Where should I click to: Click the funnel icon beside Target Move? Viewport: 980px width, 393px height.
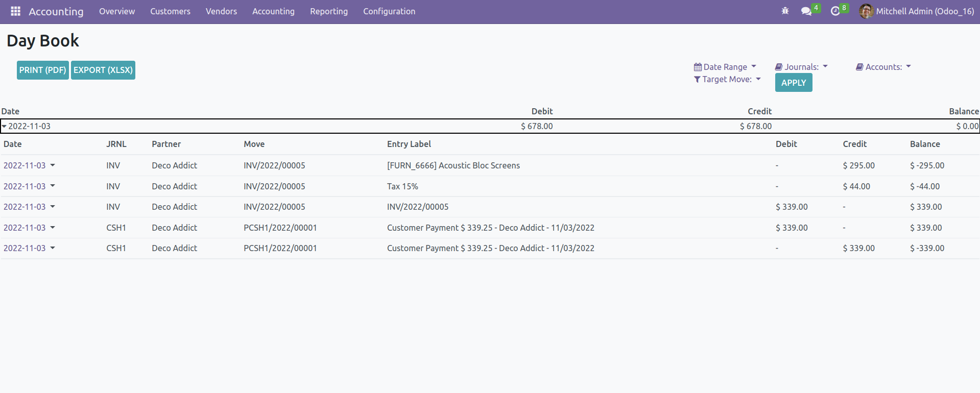coord(697,79)
